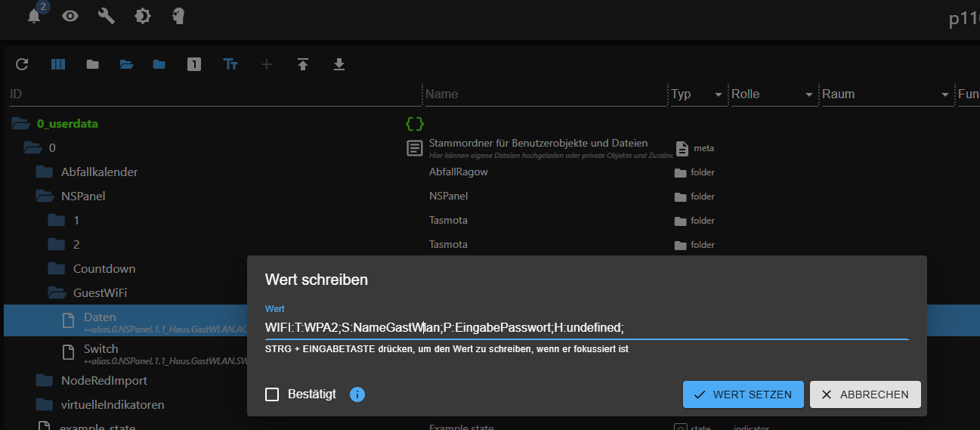Click the "1" first-level toolbar icon
This screenshot has width=980, height=430.
click(x=194, y=64)
